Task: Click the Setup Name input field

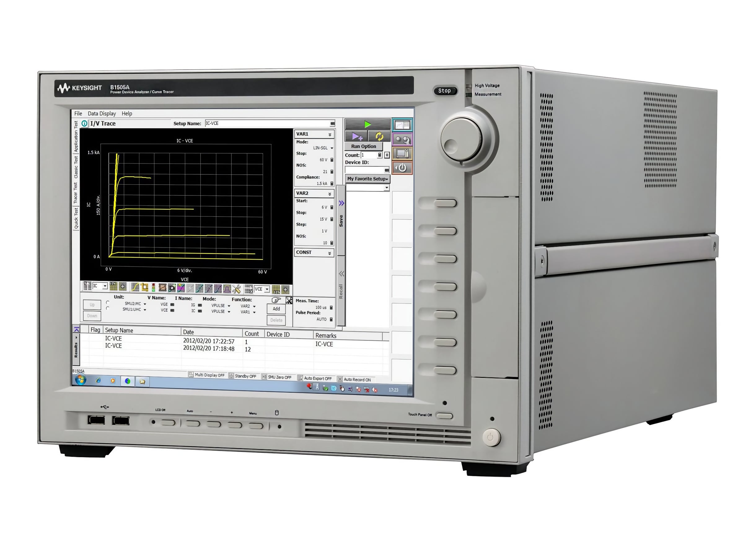Action: pos(270,124)
